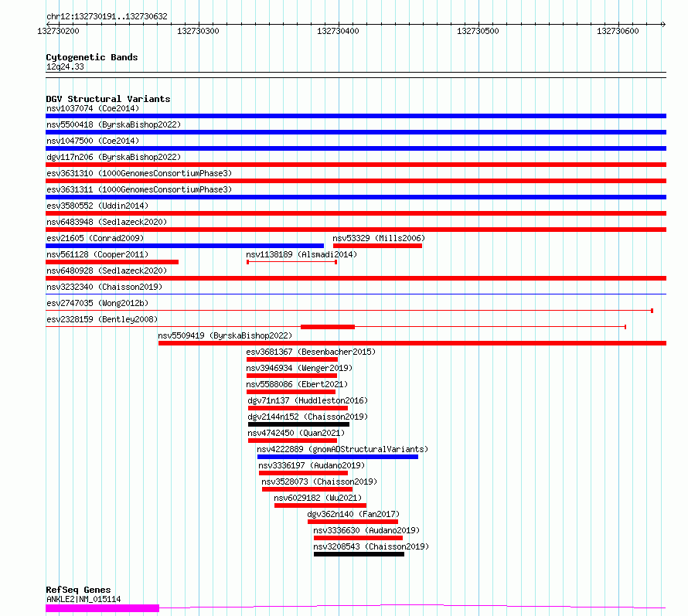Click the red bar under nsv6029182
This screenshot has width=688, height=616.
coord(320,505)
